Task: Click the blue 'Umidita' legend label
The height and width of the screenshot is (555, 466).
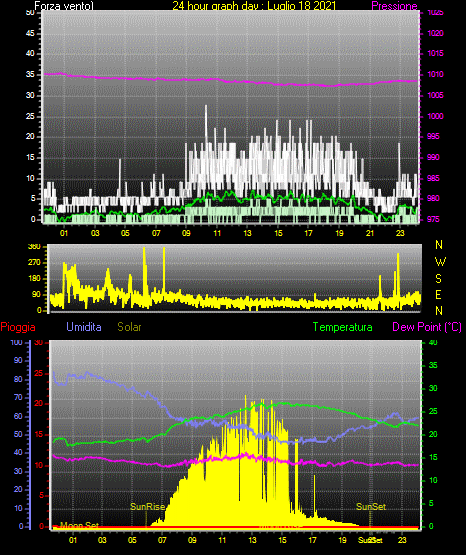Action: (84, 327)
